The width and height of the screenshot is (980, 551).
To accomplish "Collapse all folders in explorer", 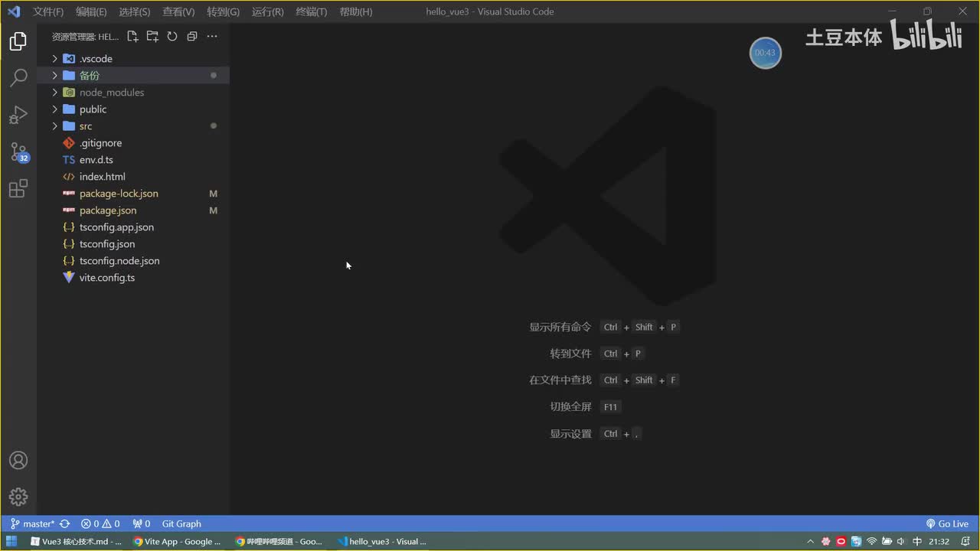I will 192,36.
